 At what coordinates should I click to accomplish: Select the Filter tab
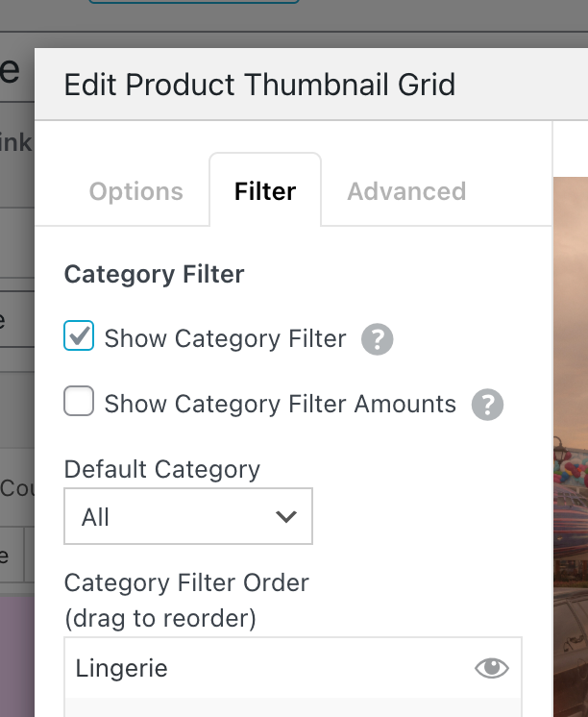click(x=265, y=191)
